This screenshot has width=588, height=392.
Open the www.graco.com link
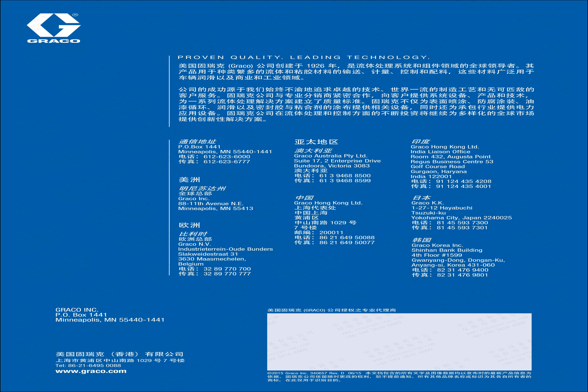point(91,371)
